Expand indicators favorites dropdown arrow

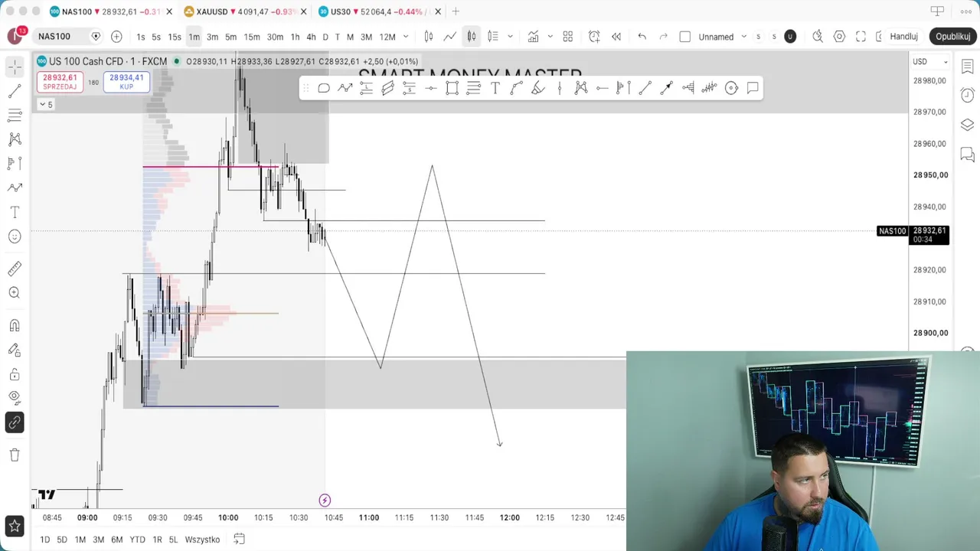pyautogui.click(x=550, y=37)
